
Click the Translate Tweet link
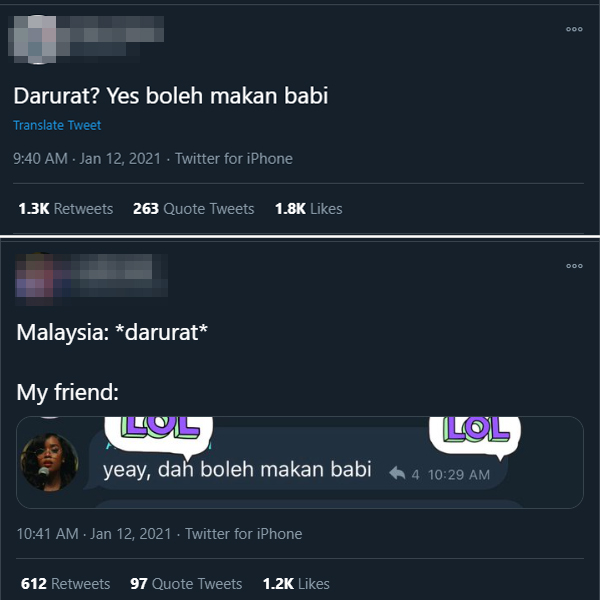point(57,125)
